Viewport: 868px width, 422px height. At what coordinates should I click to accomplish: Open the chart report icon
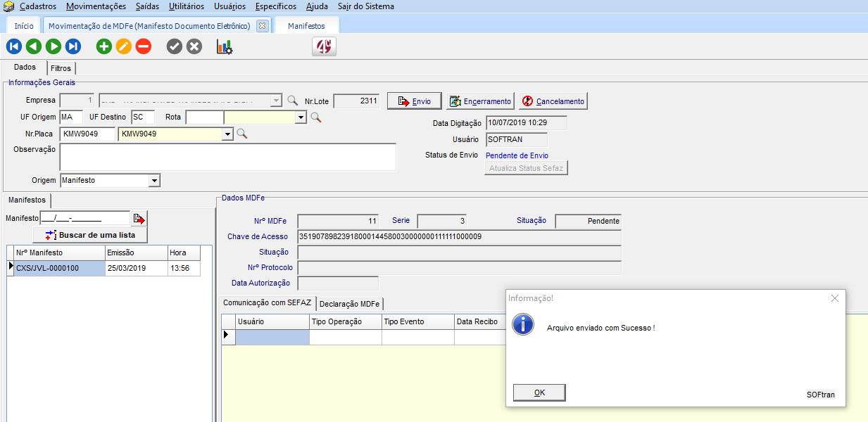(225, 47)
